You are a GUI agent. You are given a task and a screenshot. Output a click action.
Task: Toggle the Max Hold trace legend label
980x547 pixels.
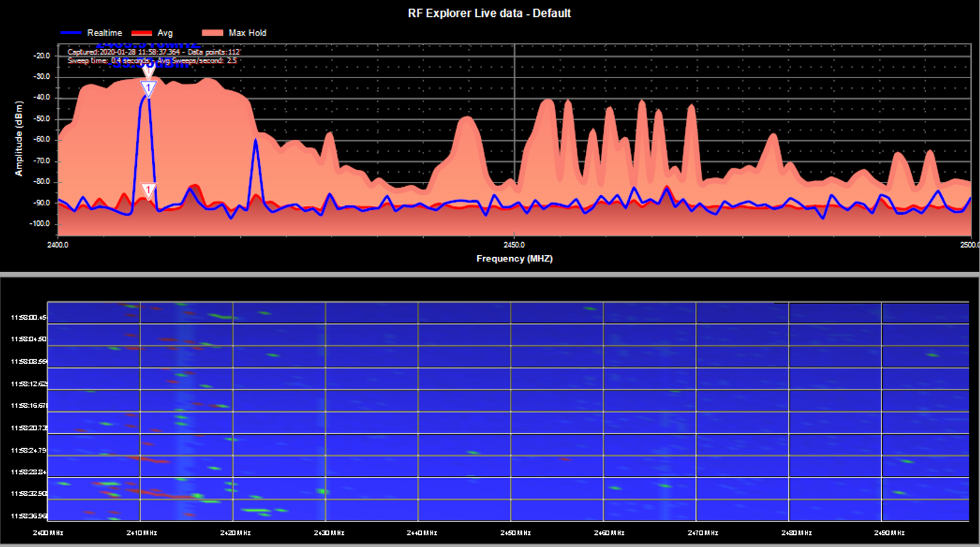pos(247,33)
